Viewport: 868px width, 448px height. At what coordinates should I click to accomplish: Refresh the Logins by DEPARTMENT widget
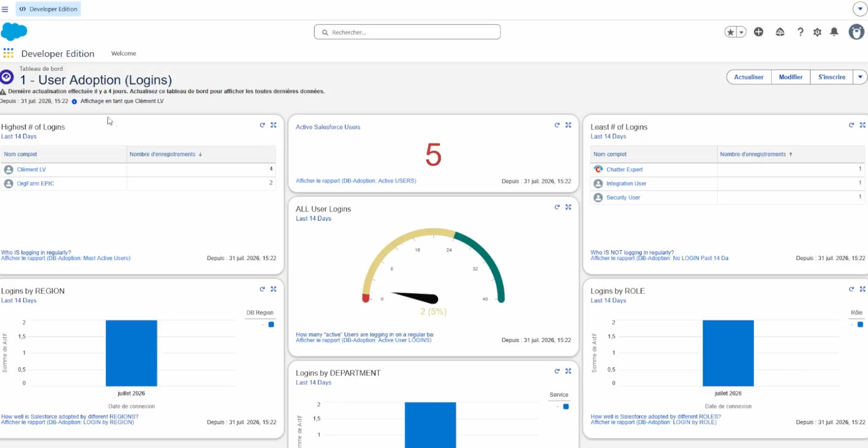(x=557, y=371)
